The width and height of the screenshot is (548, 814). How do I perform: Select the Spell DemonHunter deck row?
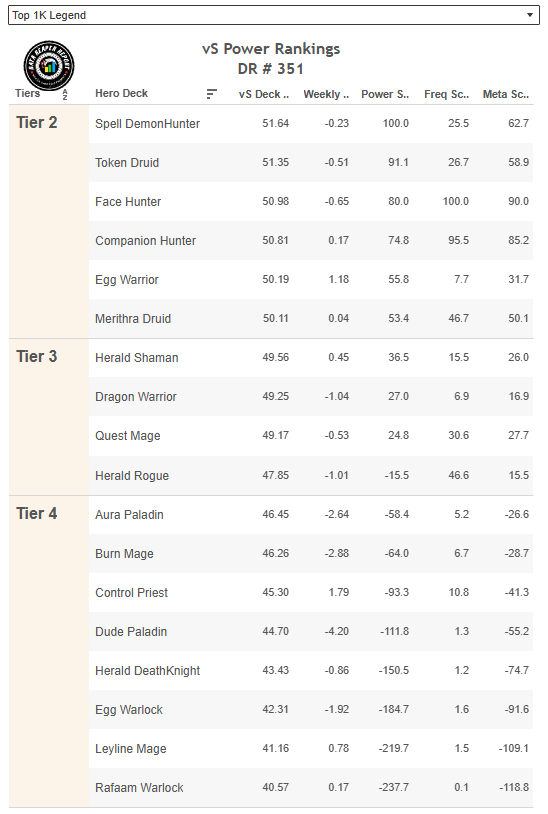[x=311, y=124]
